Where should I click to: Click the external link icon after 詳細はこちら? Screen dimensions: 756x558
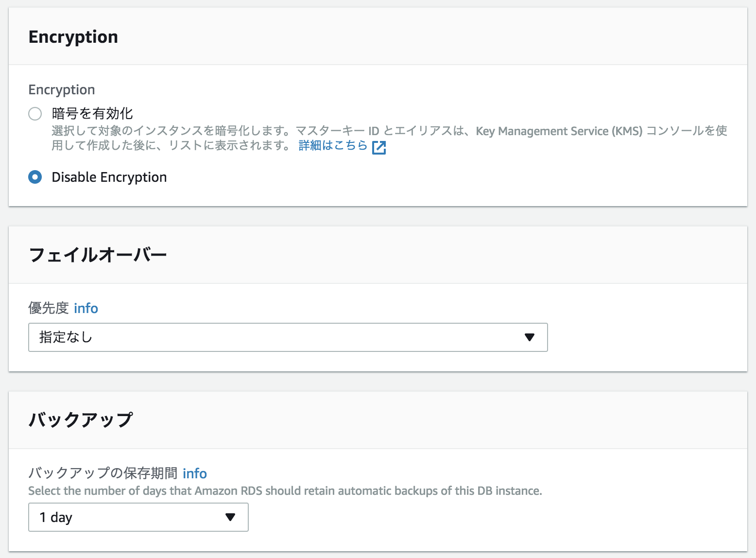(x=379, y=147)
